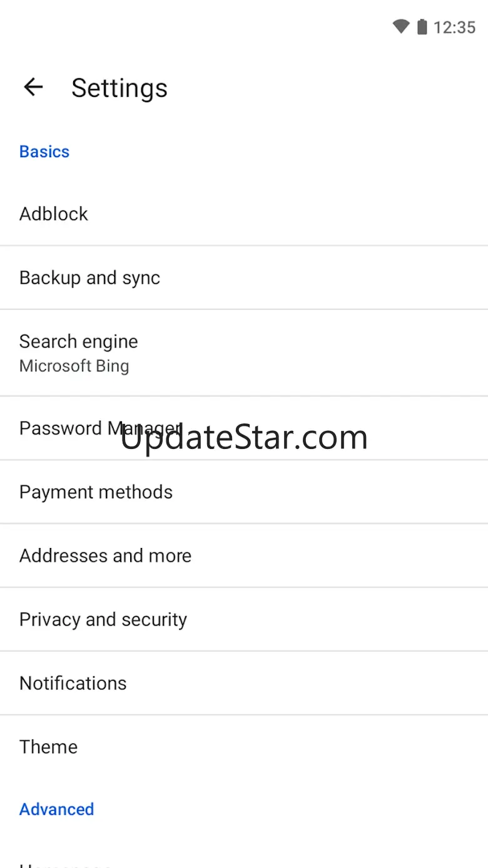Viewport: 488px width, 868px height.
Task: Select the Basics section header
Action: pyautogui.click(x=44, y=152)
